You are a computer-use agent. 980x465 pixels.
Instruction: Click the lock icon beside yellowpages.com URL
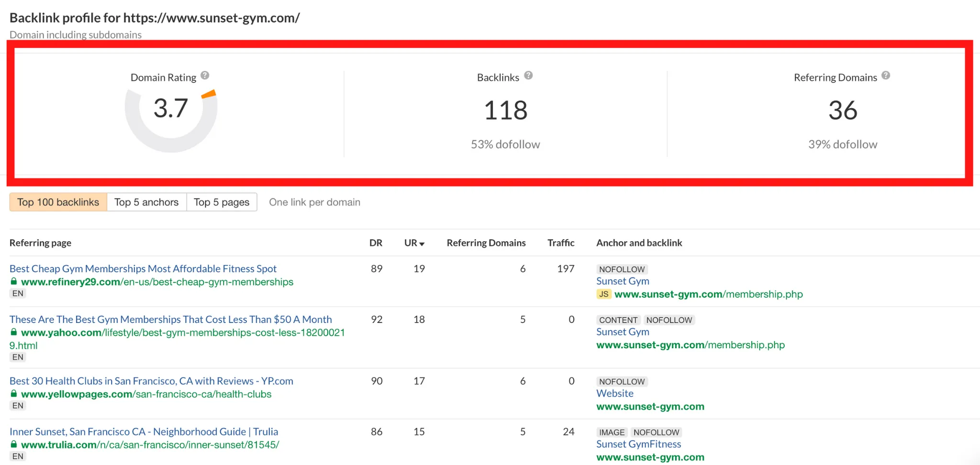pyautogui.click(x=14, y=394)
